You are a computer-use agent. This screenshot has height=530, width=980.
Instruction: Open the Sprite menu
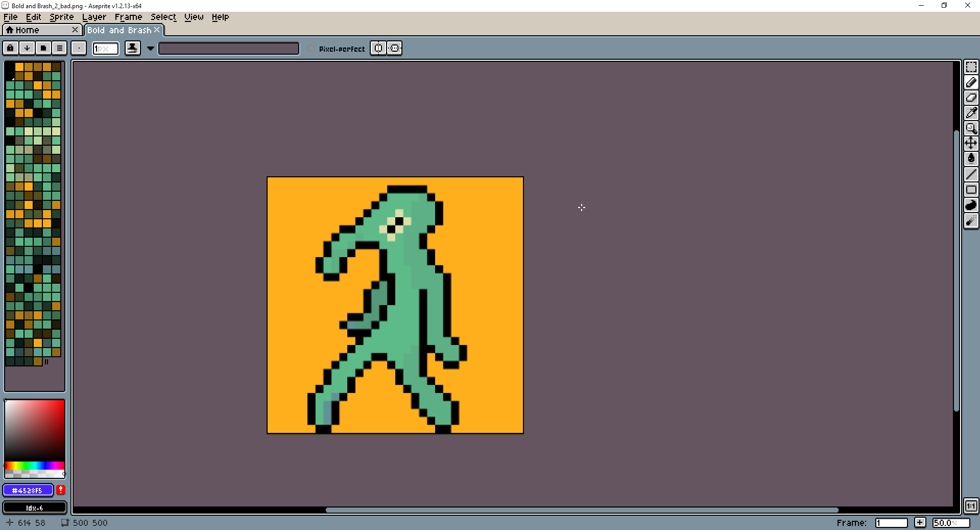[x=61, y=17]
